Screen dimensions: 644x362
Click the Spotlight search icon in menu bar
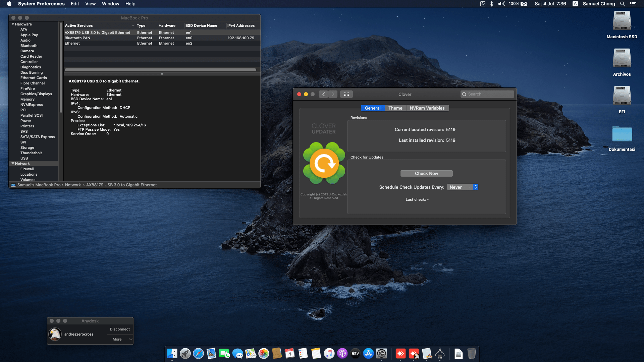coord(623,4)
